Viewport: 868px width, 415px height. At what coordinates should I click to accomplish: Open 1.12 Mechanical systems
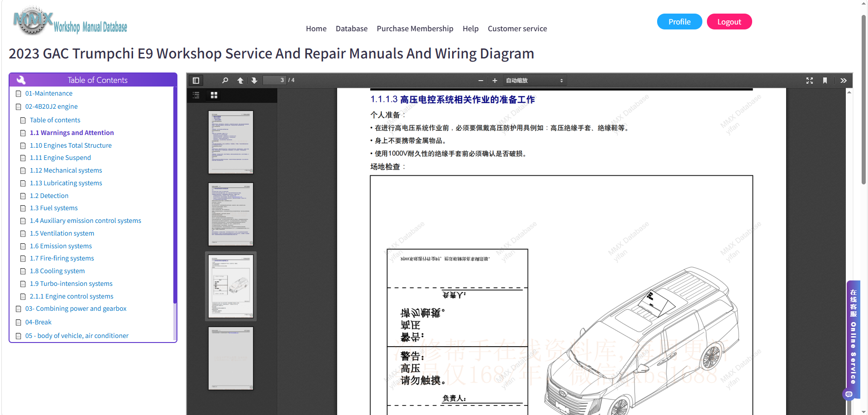(x=66, y=170)
